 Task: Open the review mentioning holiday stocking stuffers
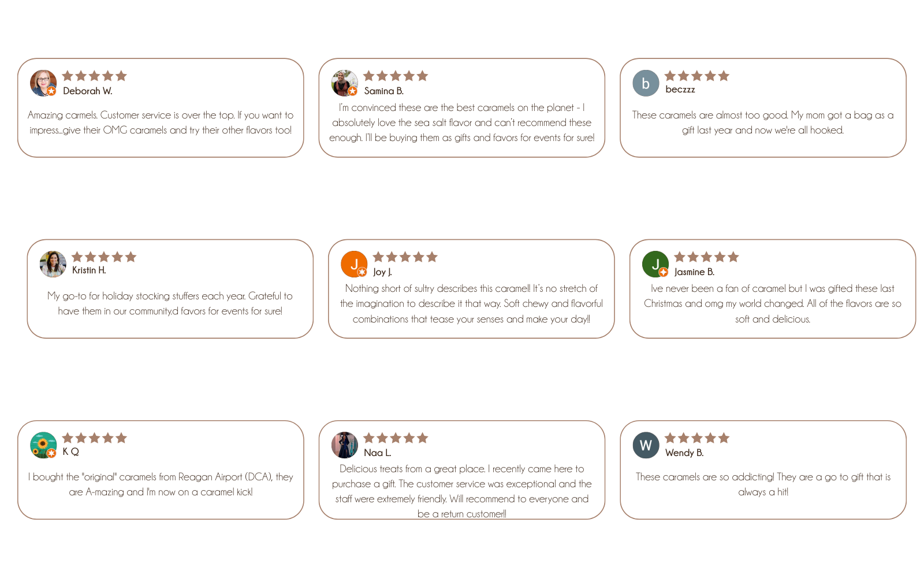tap(170, 303)
